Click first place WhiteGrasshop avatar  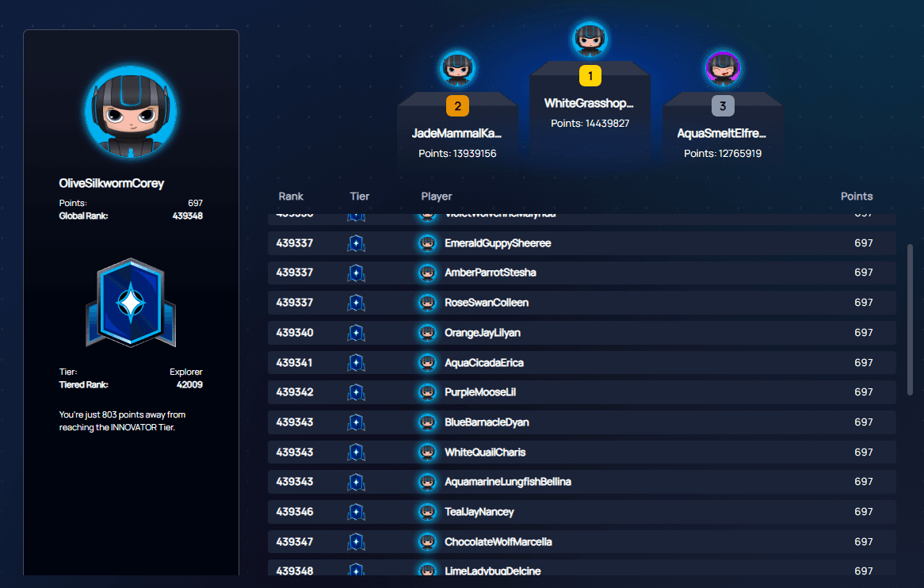click(590, 39)
